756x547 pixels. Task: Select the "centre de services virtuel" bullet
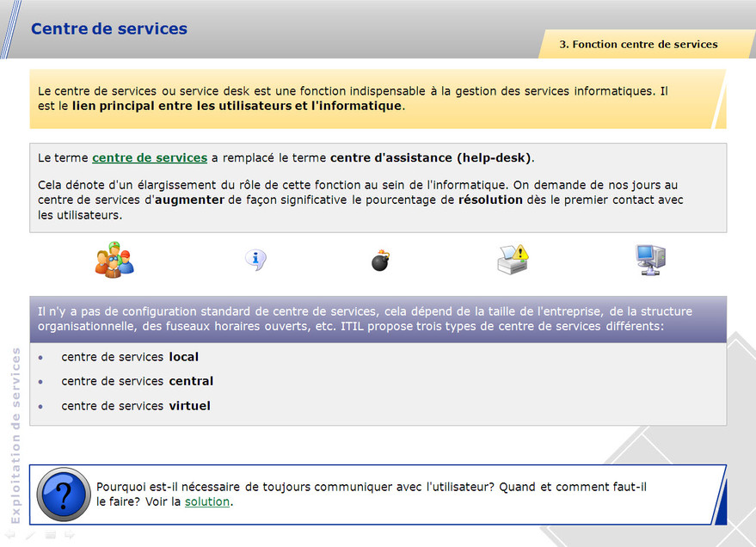click(x=136, y=406)
